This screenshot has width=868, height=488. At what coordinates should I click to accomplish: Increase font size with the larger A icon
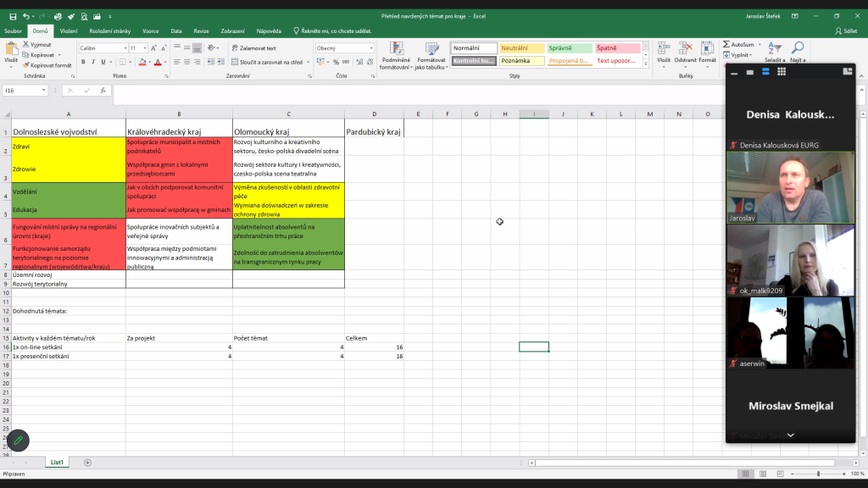point(153,48)
